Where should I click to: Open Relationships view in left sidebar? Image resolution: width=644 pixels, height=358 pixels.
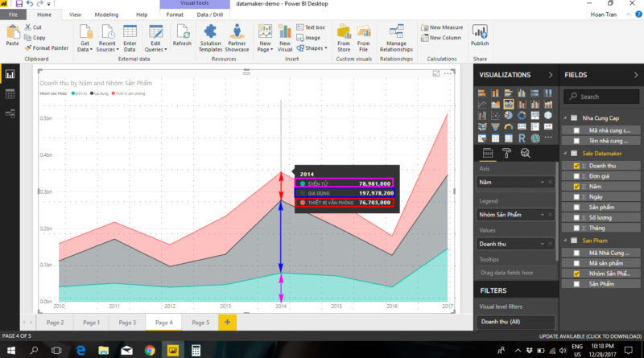point(10,113)
